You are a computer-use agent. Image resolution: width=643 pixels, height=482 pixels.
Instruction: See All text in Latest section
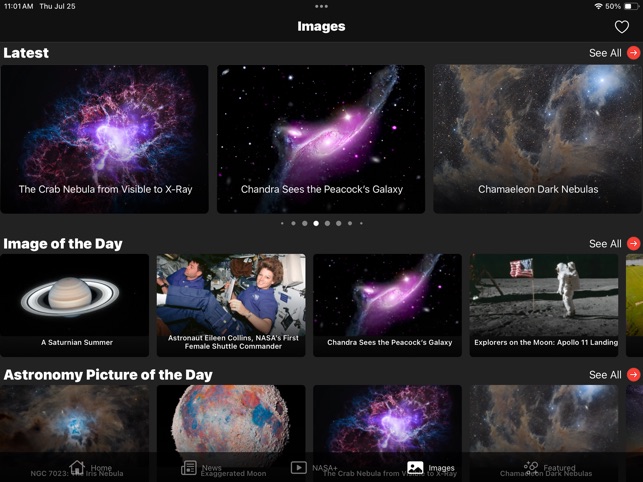(605, 53)
